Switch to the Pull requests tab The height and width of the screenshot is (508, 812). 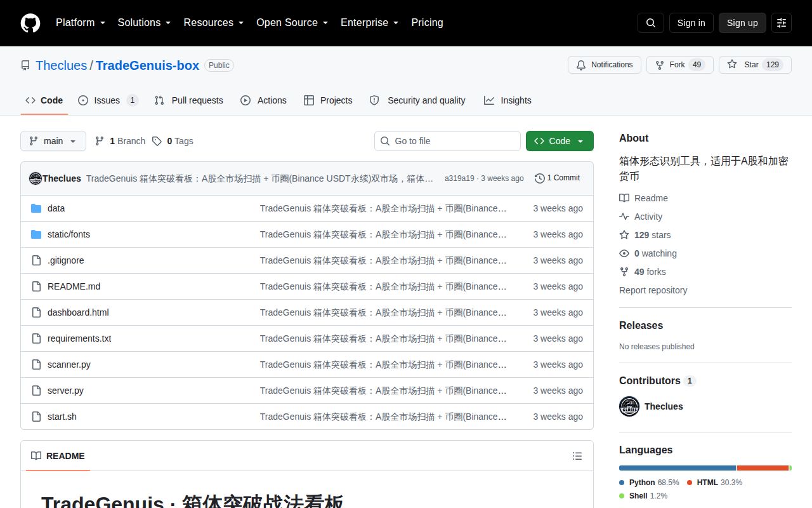click(188, 100)
